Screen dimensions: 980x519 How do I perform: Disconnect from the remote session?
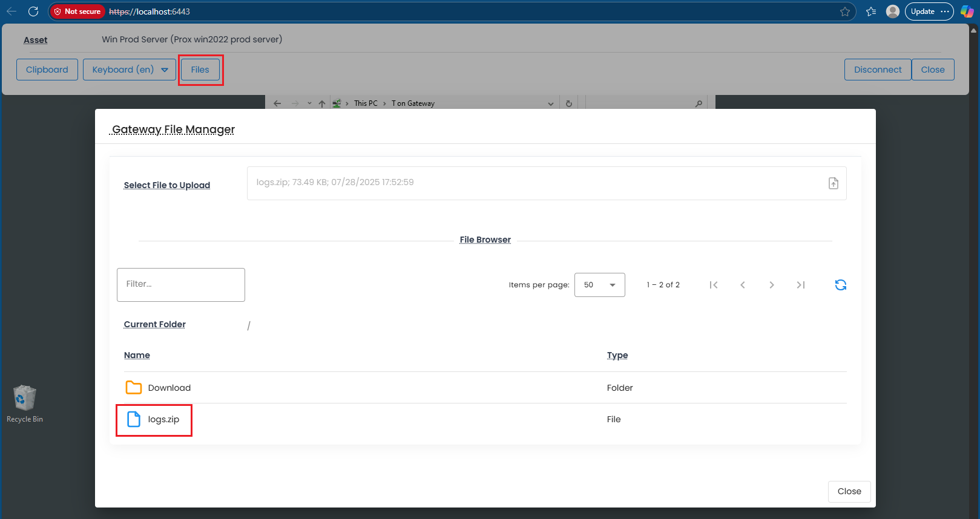877,70
